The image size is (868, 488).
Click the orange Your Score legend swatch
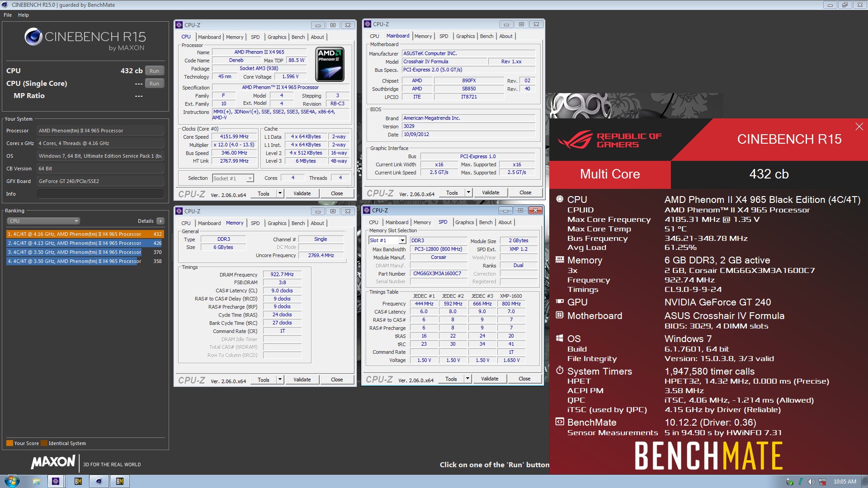coord(9,443)
